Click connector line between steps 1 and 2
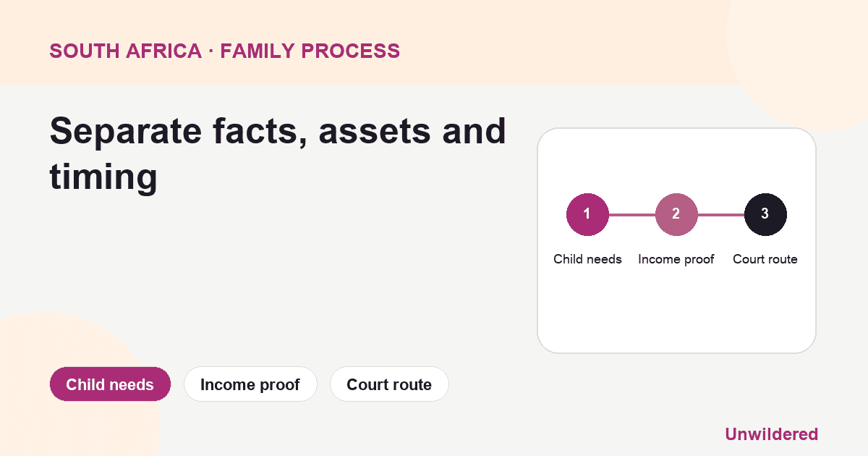Screen dimensions: 868x456 [631, 215]
